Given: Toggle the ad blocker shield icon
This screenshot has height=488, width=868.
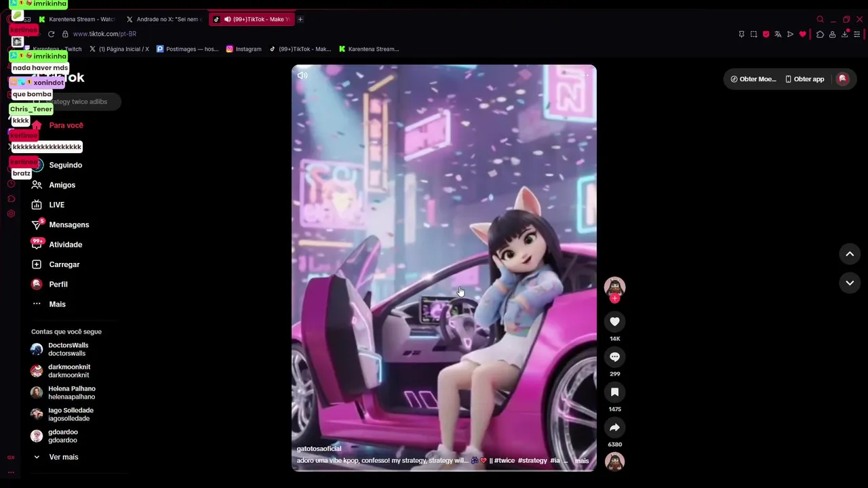Looking at the screenshot, I should click(766, 34).
